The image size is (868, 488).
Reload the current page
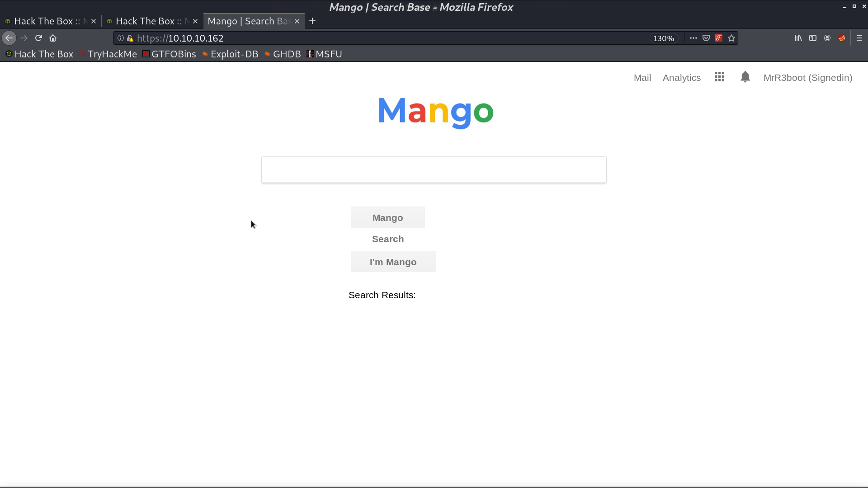(x=38, y=38)
